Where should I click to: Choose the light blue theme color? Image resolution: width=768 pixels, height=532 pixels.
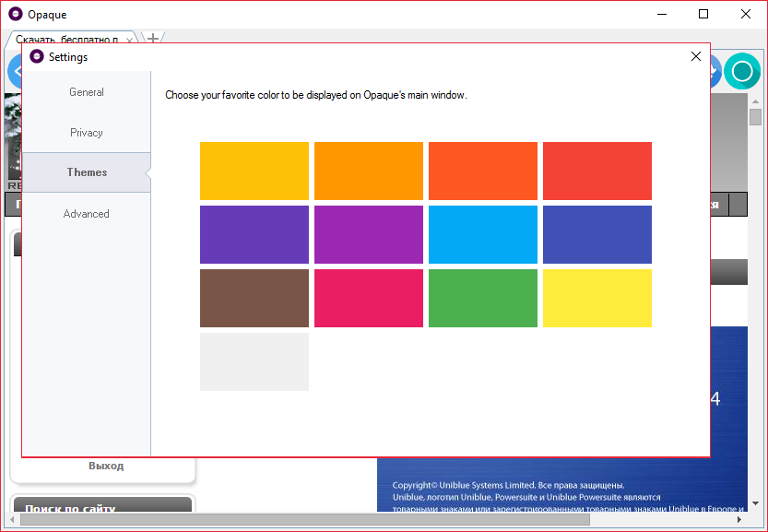click(x=483, y=234)
